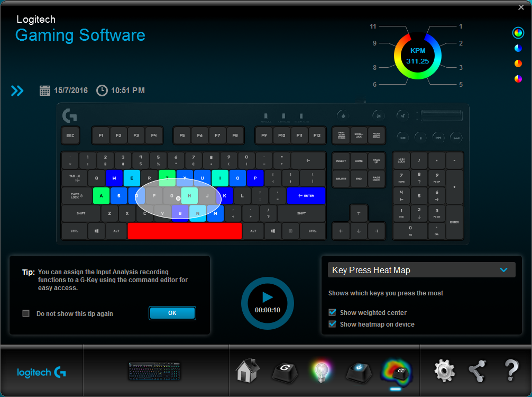Image resolution: width=532 pixels, height=397 pixels.
Task: Select the blue color scheme icon
Action: (518, 48)
